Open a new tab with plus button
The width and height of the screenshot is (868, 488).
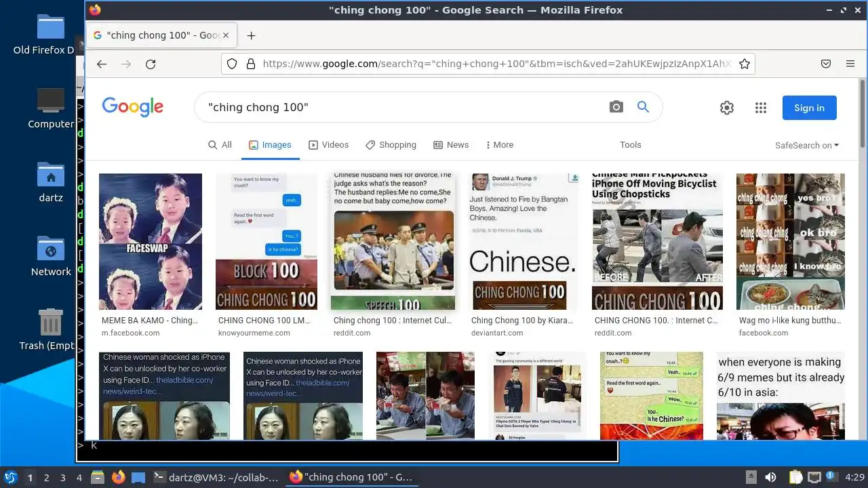point(251,36)
